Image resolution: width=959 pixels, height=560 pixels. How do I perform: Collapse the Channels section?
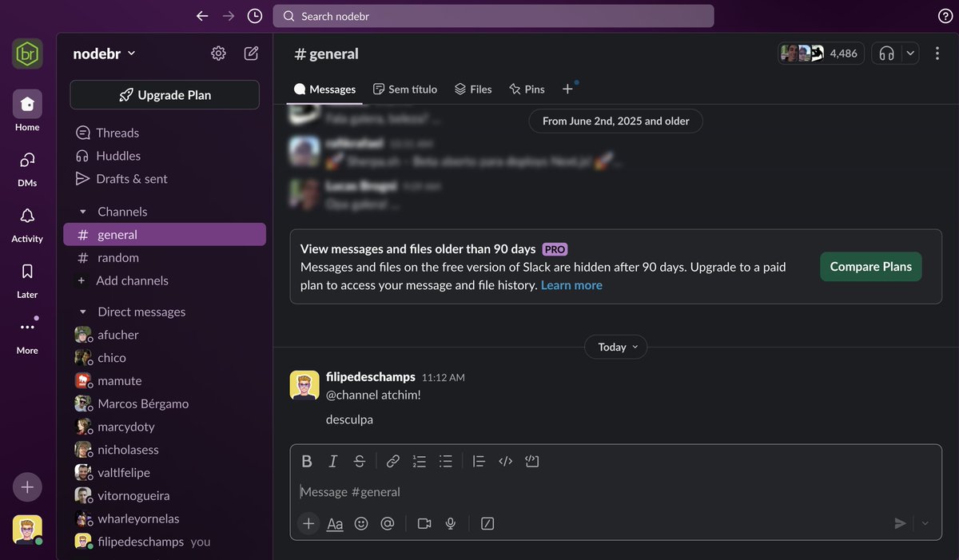(82, 212)
